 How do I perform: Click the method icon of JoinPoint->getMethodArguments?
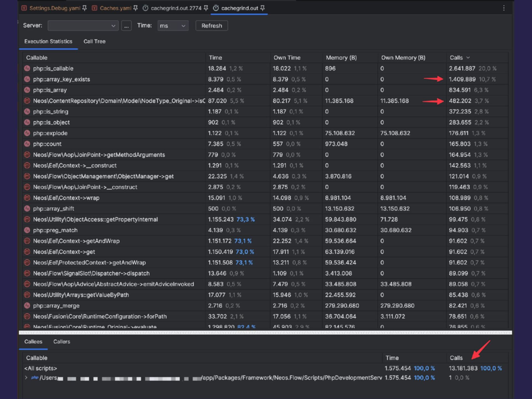tap(27, 155)
